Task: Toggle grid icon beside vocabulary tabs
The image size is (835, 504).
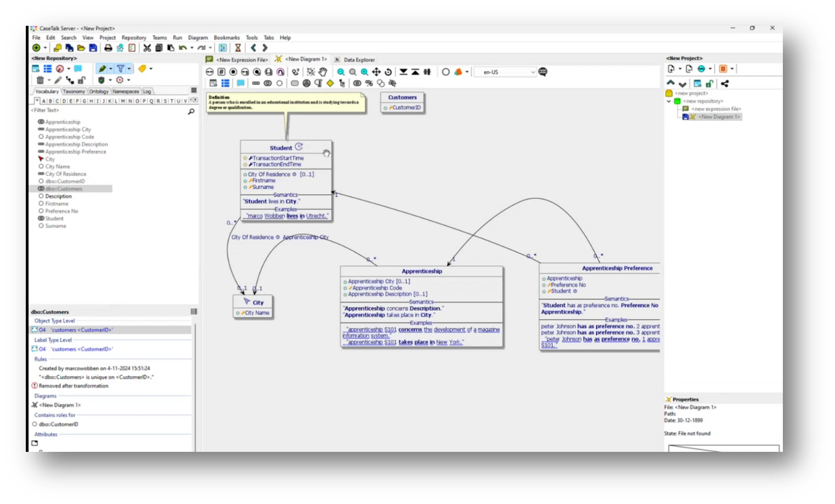Action: 194,90
